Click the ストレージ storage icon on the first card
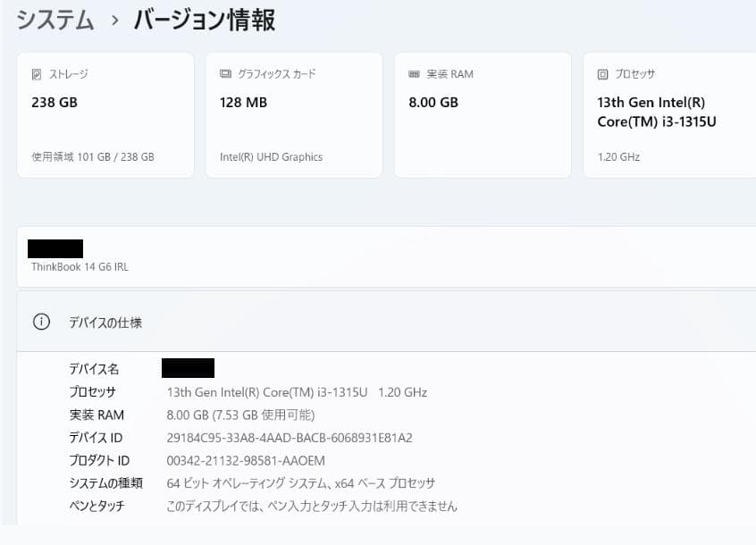Image resolution: width=756 pixels, height=545 pixels. (37, 73)
